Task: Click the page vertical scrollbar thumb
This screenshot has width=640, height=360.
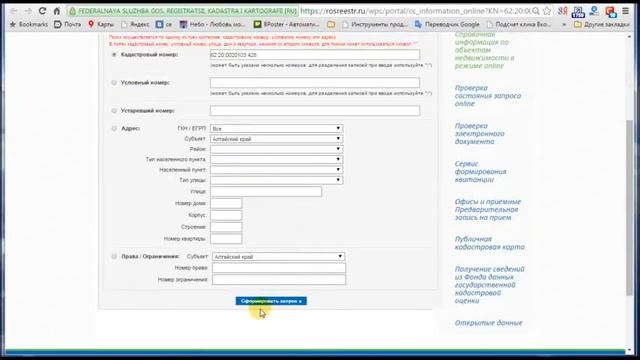Action: coord(629,208)
